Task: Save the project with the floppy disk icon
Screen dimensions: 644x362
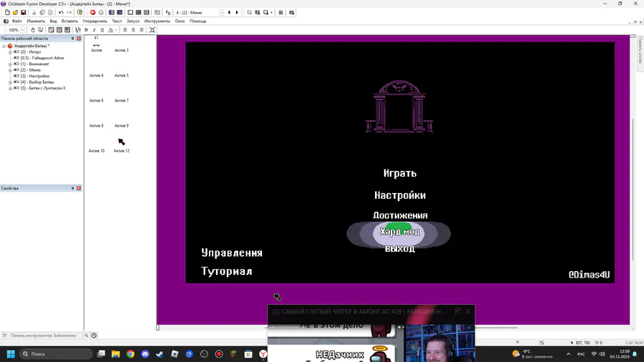Action: point(24,12)
